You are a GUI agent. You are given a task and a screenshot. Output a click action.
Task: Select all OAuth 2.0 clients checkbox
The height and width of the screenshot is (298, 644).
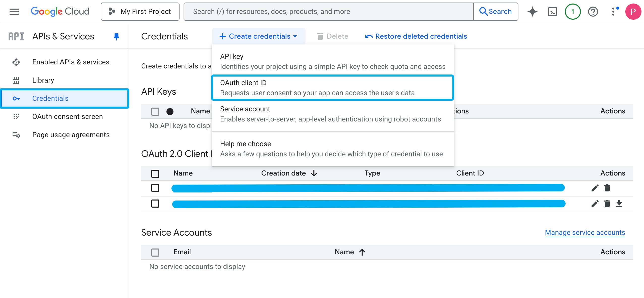point(155,173)
